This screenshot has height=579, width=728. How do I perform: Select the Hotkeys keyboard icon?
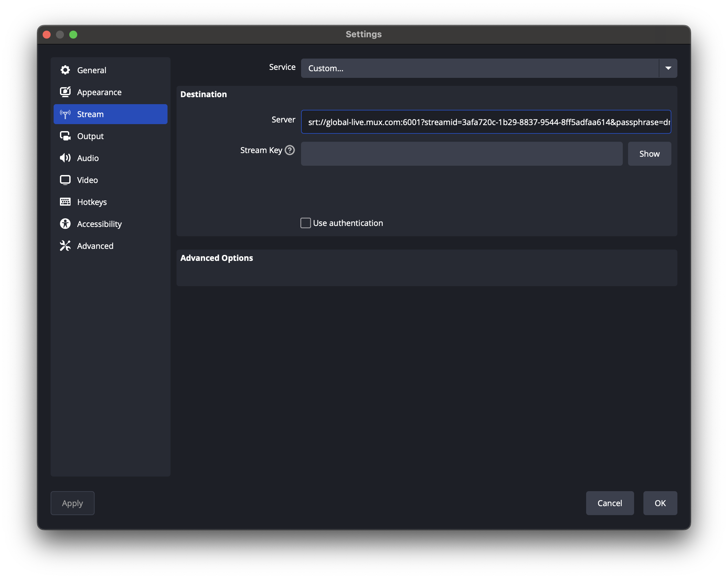tap(65, 202)
